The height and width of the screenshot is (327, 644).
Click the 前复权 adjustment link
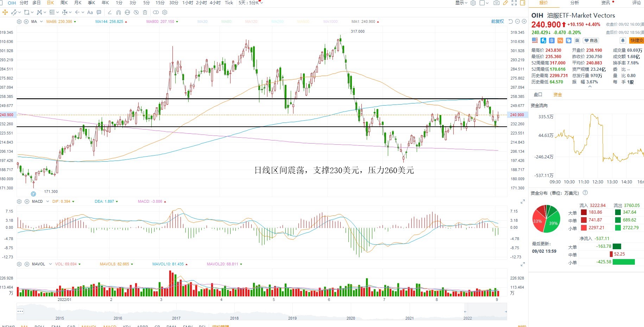point(498,21)
